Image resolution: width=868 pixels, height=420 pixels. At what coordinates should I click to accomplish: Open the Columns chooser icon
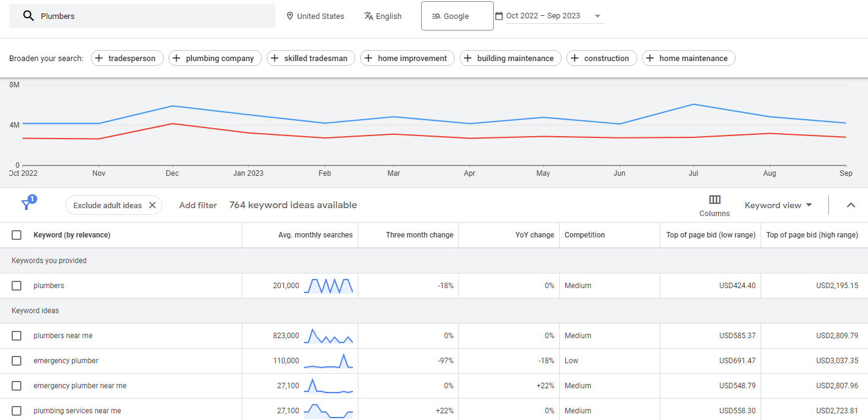click(715, 200)
